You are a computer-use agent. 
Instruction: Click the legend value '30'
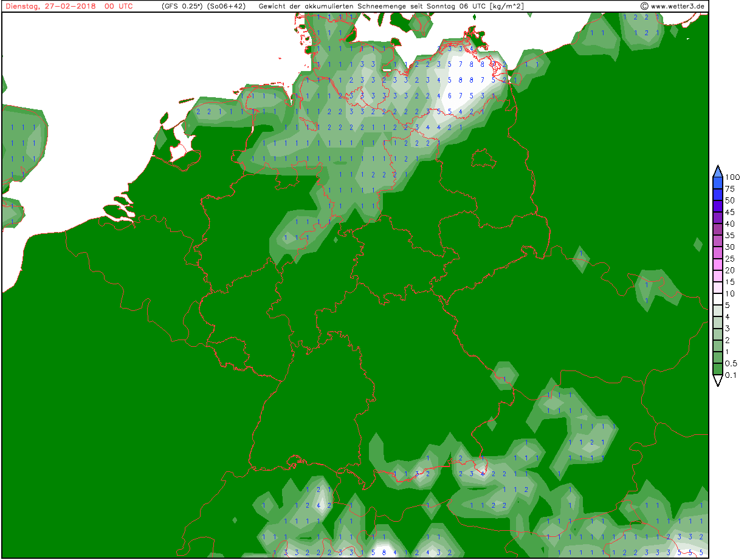click(730, 247)
